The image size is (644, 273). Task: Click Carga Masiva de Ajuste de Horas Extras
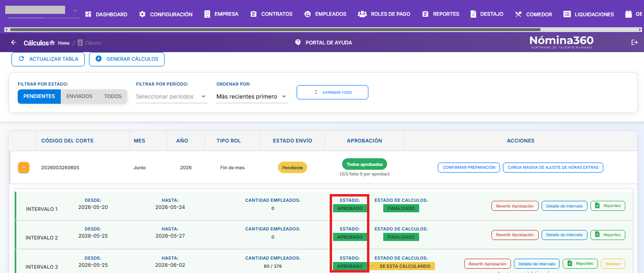553,168
